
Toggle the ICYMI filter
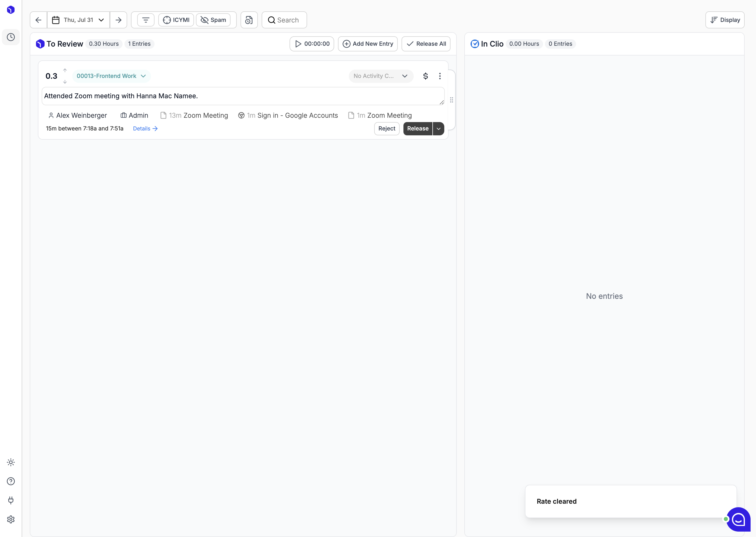click(x=176, y=20)
